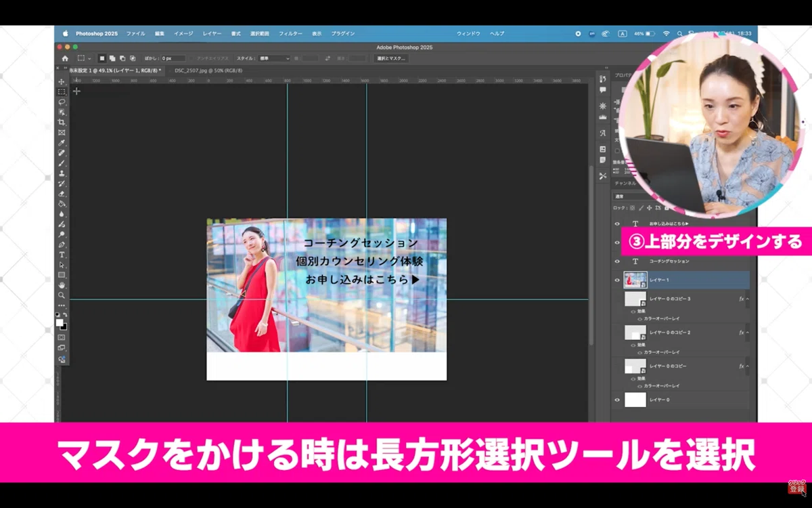Open the ファイル menu
This screenshot has height=508, width=812.
pyautogui.click(x=135, y=33)
